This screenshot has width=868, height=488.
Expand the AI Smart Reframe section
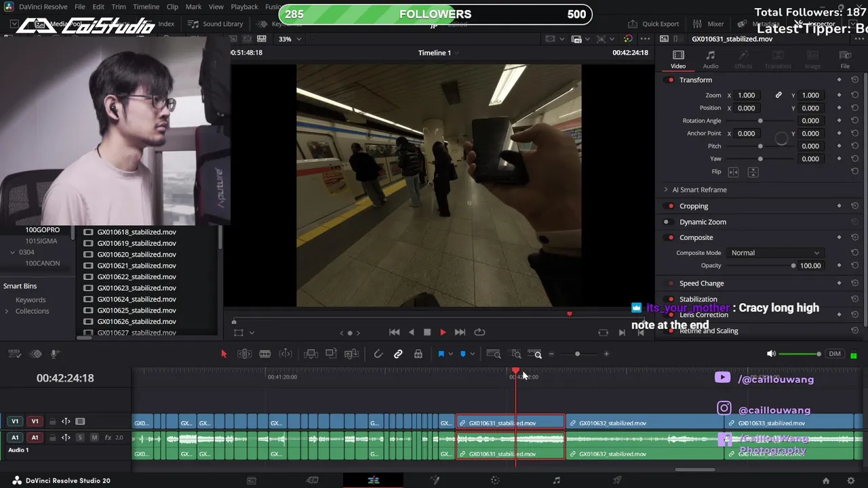click(x=666, y=190)
